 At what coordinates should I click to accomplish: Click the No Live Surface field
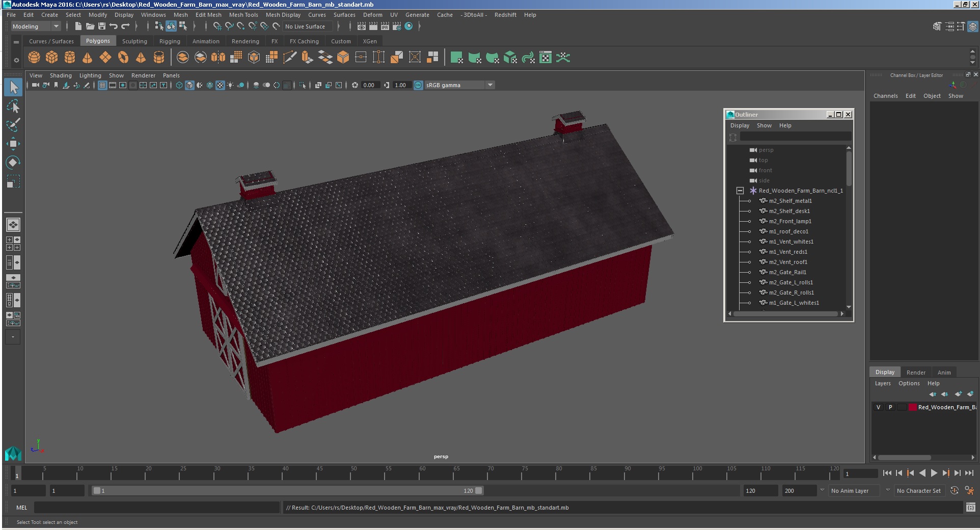tap(309, 26)
